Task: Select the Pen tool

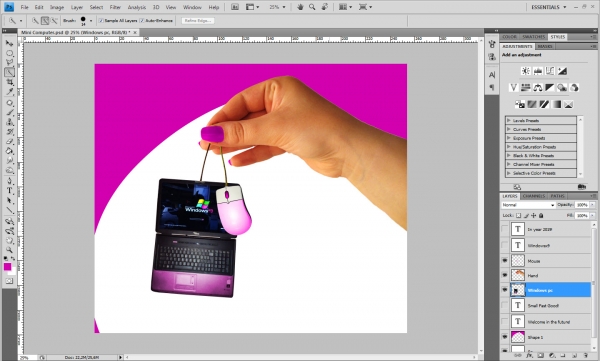Action: pyautogui.click(x=9, y=181)
